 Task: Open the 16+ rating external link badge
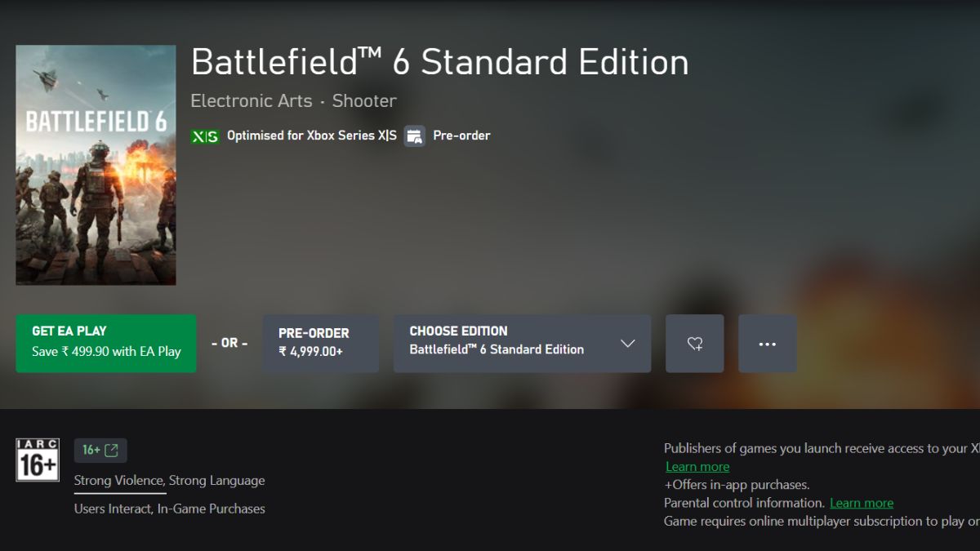pyautogui.click(x=100, y=450)
